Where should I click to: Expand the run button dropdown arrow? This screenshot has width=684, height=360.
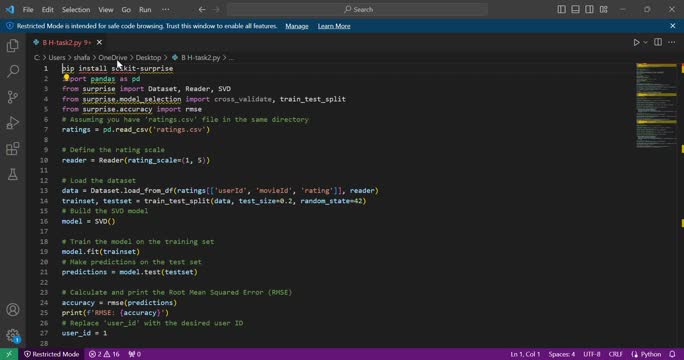[645, 42]
